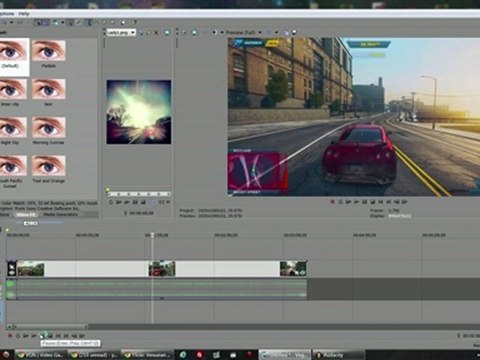Screen dimensions: 480x360
Task: Open the trimmer transport overflow arrow
Action: click(168, 202)
